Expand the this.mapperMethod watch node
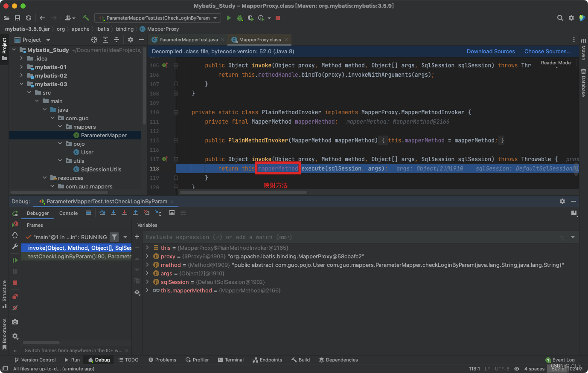Viewport: 588px width, 373px height. point(147,290)
